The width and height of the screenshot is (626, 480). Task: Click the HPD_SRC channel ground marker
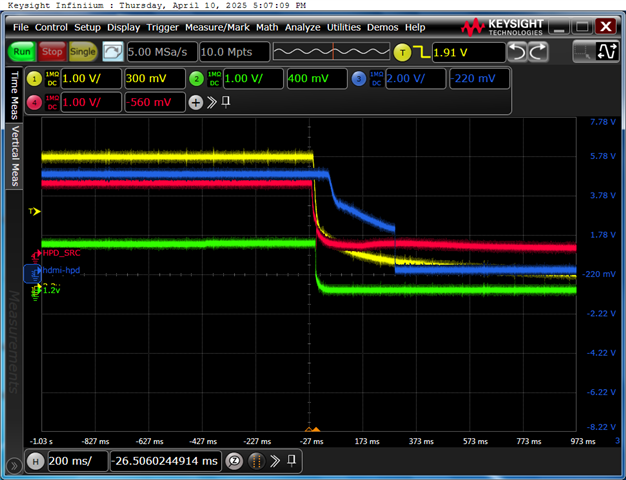[36, 254]
